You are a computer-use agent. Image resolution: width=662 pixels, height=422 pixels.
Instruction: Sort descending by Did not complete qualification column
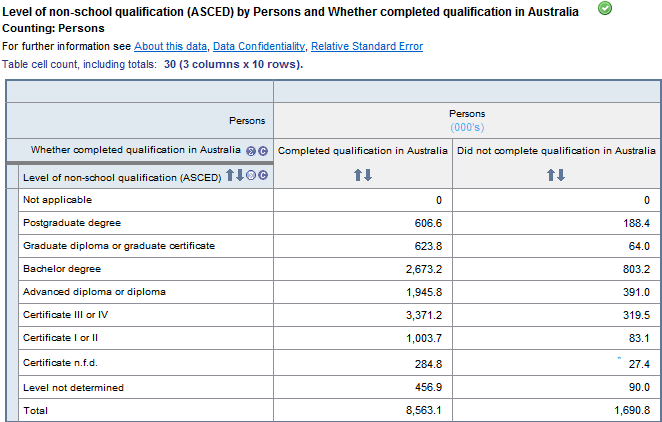point(561,175)
